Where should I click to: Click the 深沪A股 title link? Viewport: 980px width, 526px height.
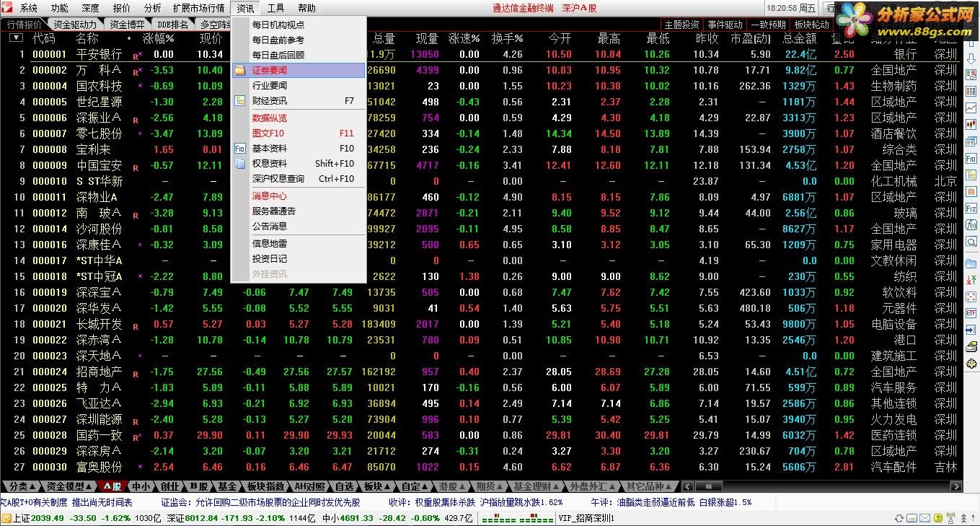tap(580, 9)
